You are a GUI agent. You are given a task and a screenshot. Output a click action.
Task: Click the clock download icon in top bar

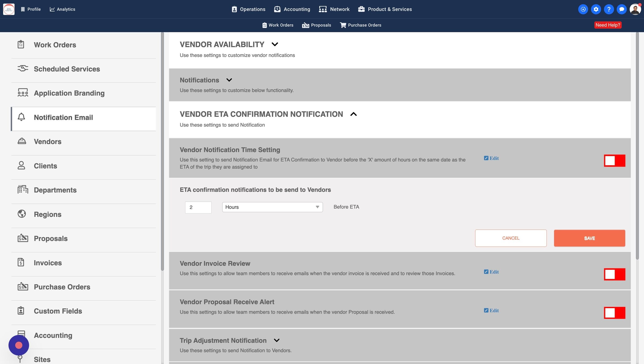coord(583,9)
